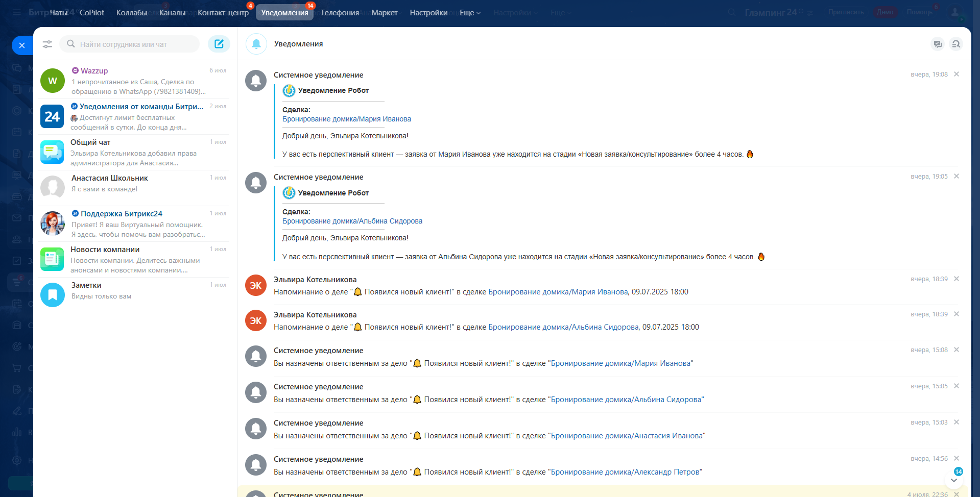Viewport: 980px width, 497px height.
Task: Follow the Бронирование домика/Анастасия Иванова link
Action: coord(628,436)
